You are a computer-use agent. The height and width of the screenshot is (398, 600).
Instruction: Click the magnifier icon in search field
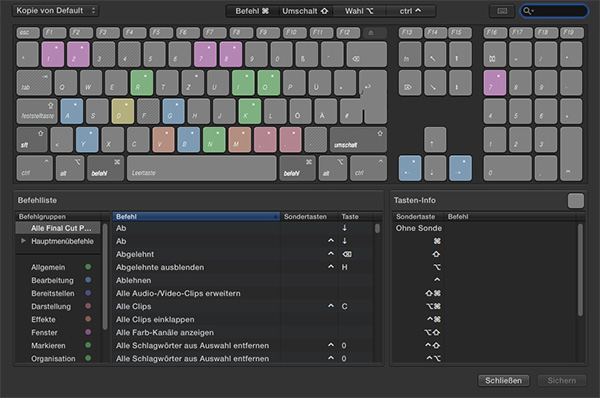click(527, 11)
